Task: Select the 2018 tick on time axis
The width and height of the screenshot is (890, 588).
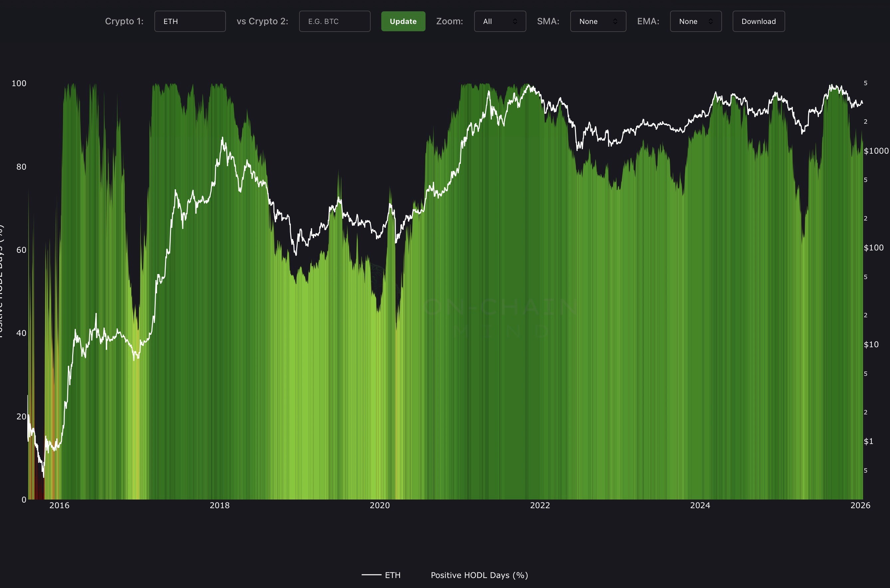Action: point(219,505)
